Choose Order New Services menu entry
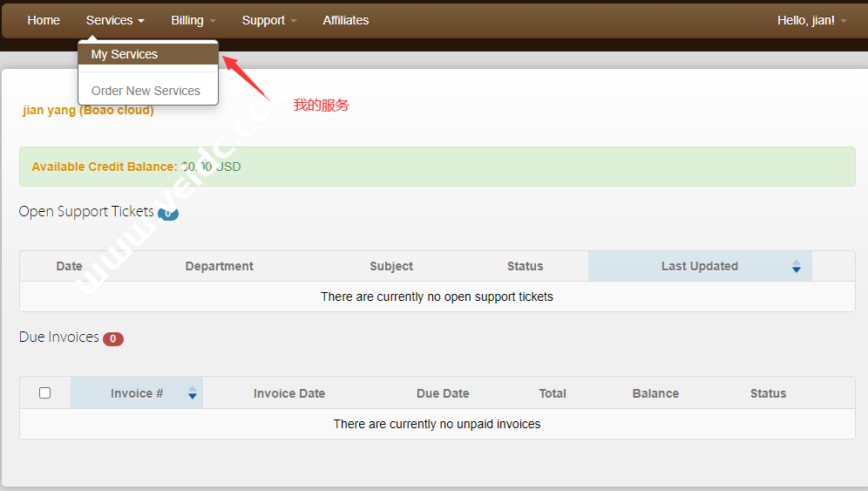Image resolution: width=868 pixels, height=491 pixels. coord(146,91)
